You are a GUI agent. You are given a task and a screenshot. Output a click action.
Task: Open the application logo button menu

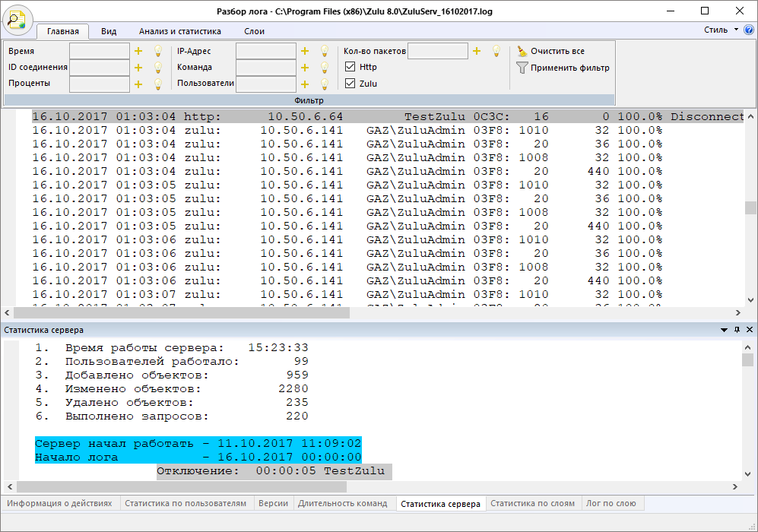point(17,19)
